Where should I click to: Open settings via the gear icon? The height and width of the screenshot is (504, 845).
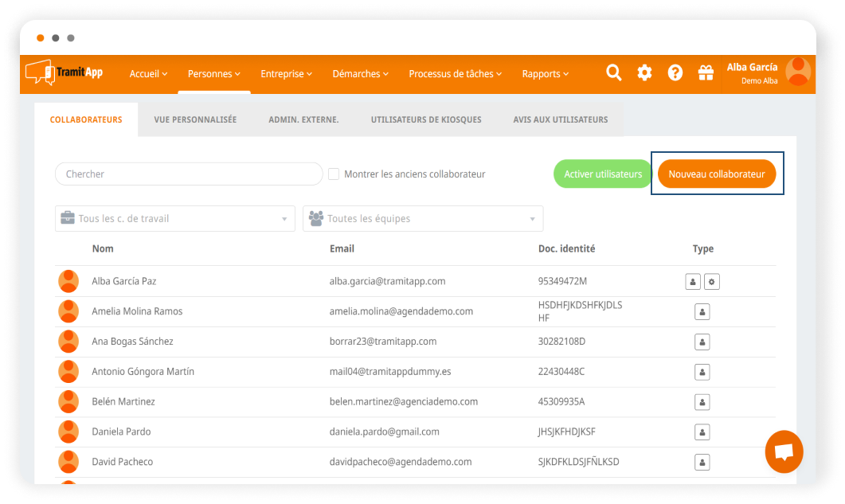(x=644, y=73)
